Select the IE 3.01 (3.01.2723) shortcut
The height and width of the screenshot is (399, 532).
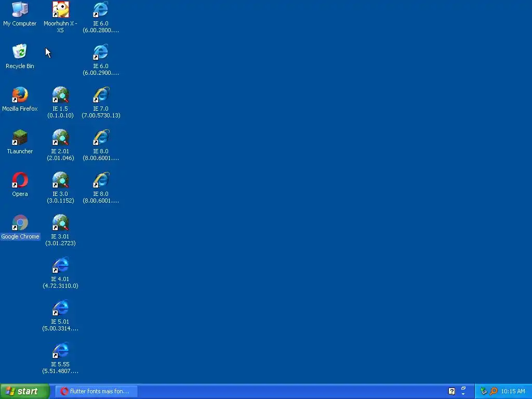(x=60, y=230)
